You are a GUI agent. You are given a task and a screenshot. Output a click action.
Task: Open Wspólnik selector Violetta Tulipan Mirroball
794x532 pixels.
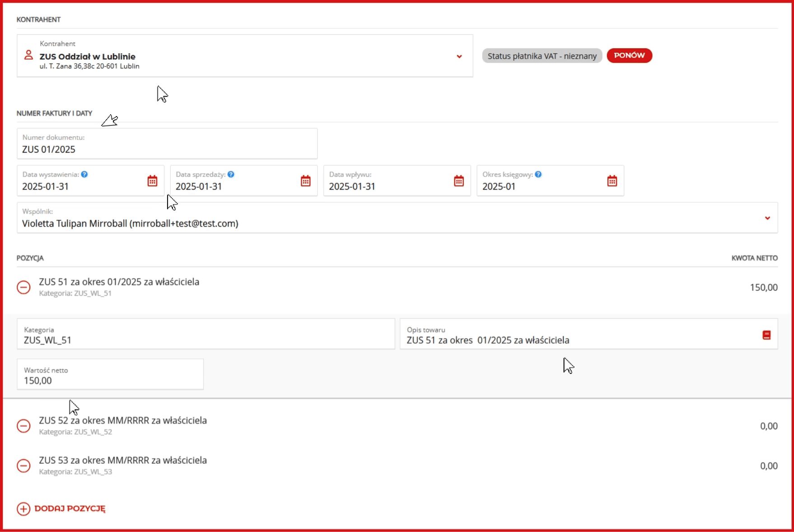397,218
